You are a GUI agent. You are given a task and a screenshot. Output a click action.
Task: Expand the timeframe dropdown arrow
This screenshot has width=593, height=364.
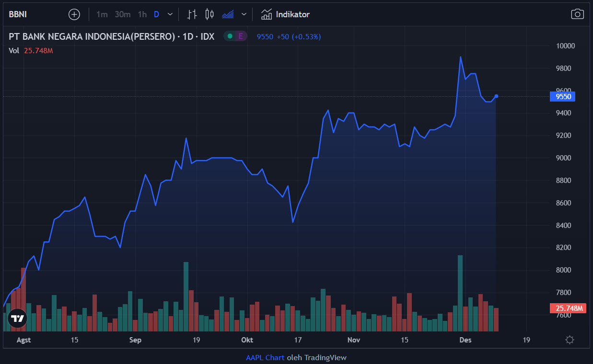[170, 14]
